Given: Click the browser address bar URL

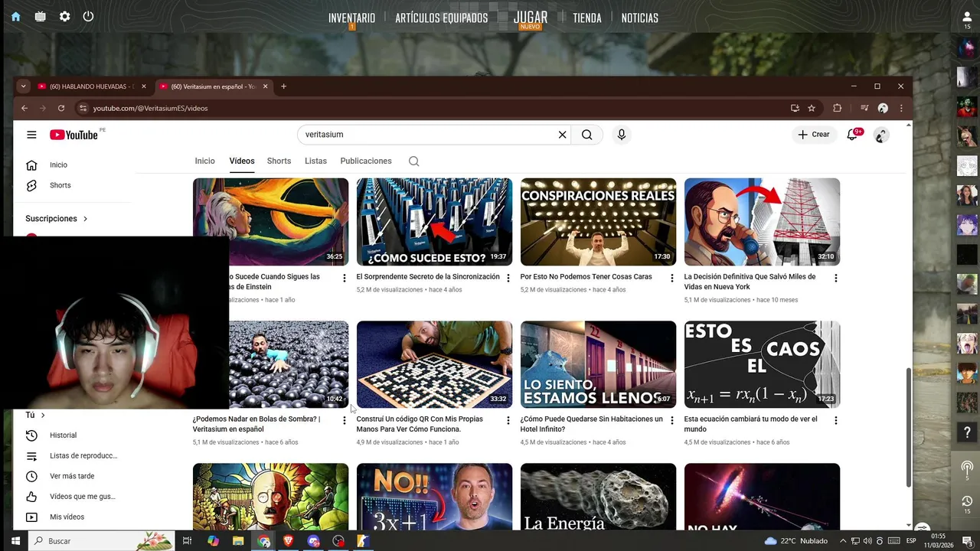Looking at the screenshot, I should click(x=150, y=108).
